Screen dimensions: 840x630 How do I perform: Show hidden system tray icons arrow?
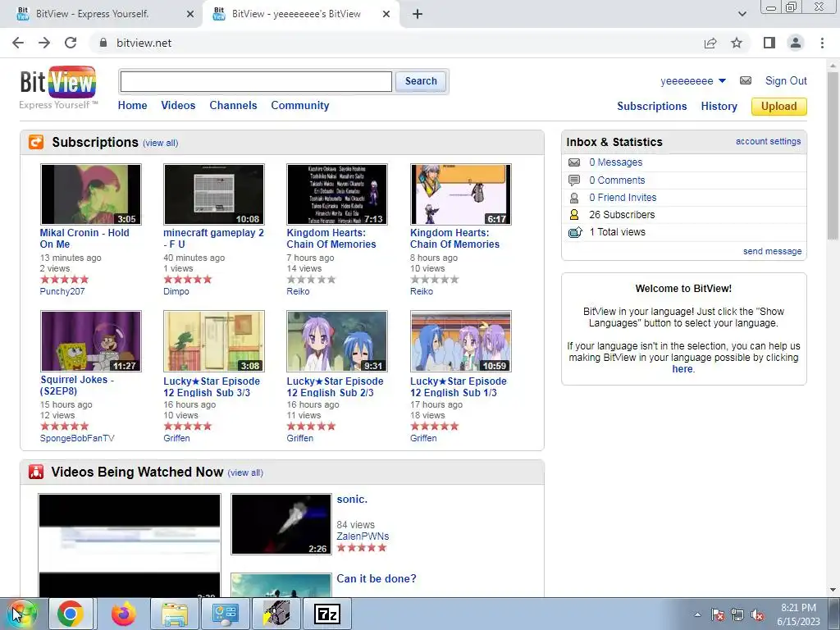[697, 615]
